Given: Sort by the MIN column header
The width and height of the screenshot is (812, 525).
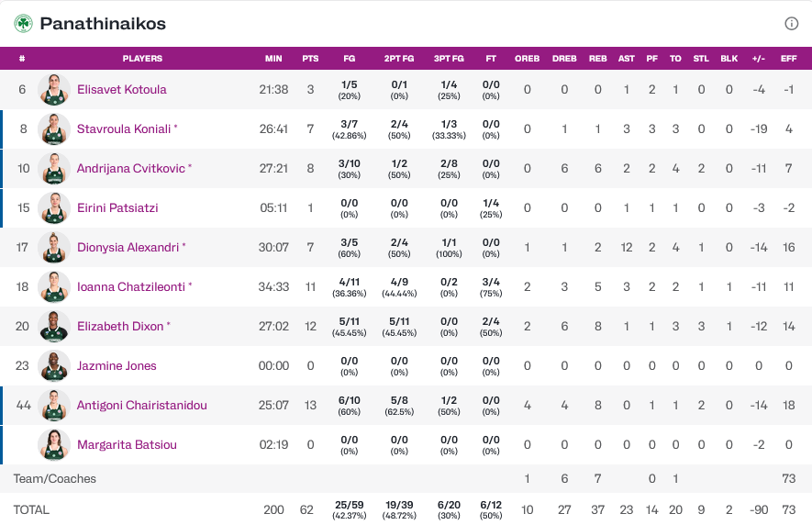Looking at the screenshot, I should 273,59.
